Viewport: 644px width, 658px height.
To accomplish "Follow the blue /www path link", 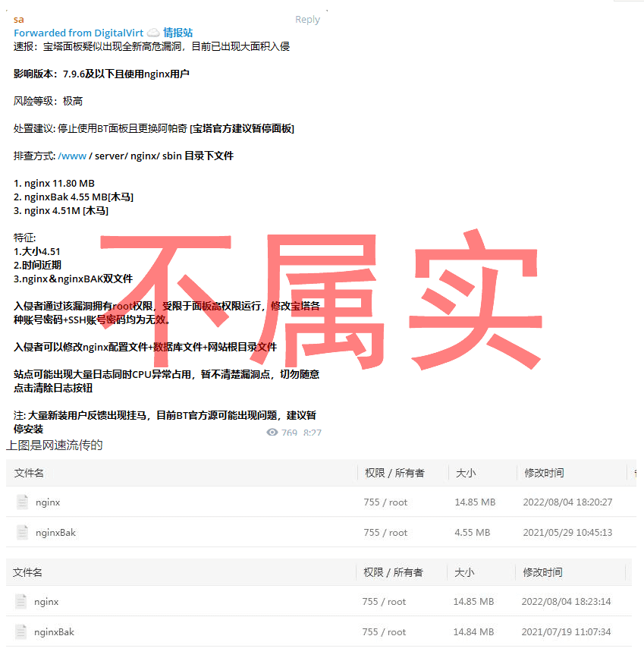I will (72, 156).
